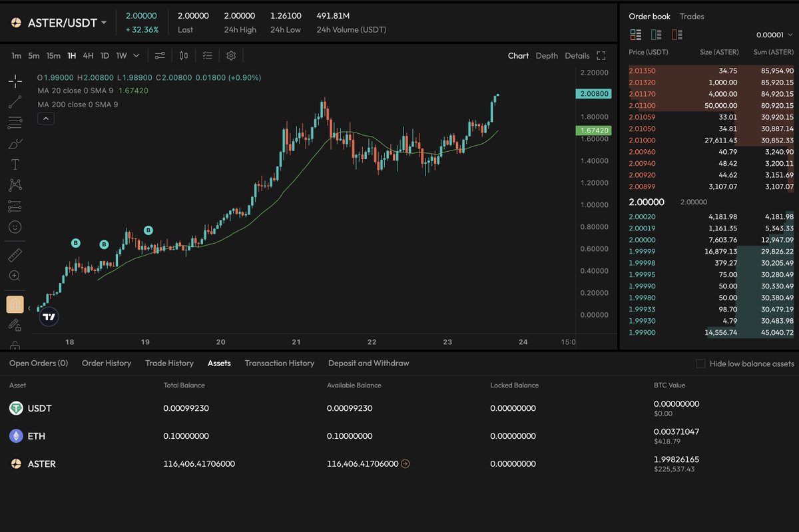Screen dimensions: 799x532
Task: Open the Order History tab
Action: click(x=107, y=364)
